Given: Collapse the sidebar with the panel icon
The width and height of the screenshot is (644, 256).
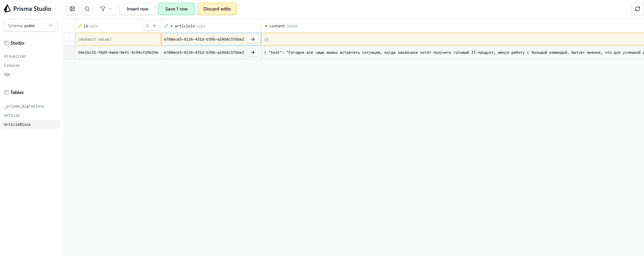Looking at the screenshot, I should pyautogui.click(x=72, y=9).
